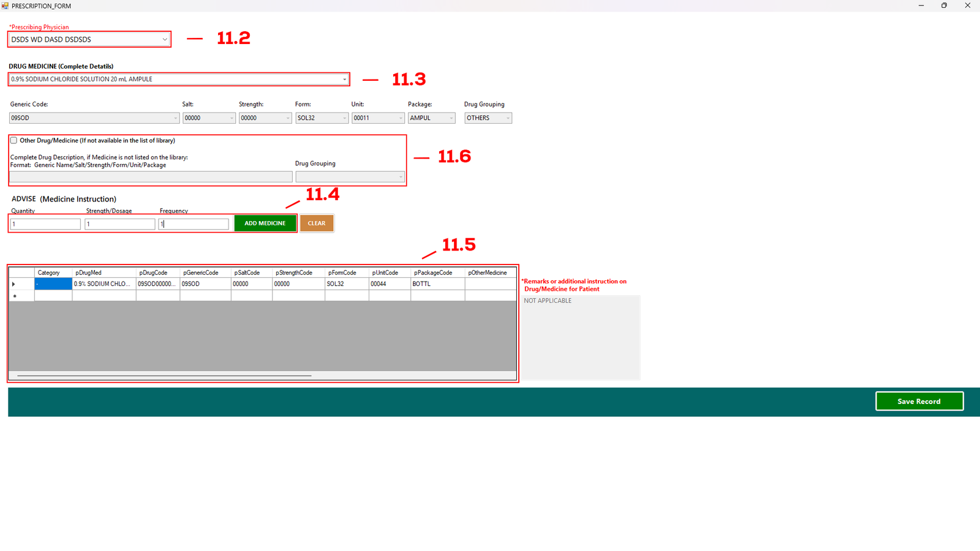Enable the Other Drug/Medicine checkbox
980x551 pixels.
pyautogui.click(x=14, y=141)
